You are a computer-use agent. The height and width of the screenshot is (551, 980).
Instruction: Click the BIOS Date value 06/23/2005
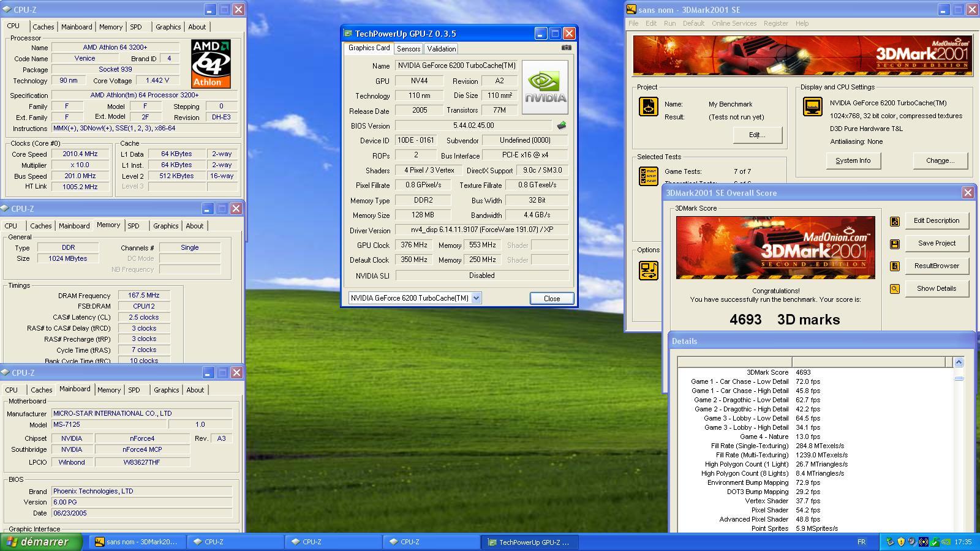[142, 513]
